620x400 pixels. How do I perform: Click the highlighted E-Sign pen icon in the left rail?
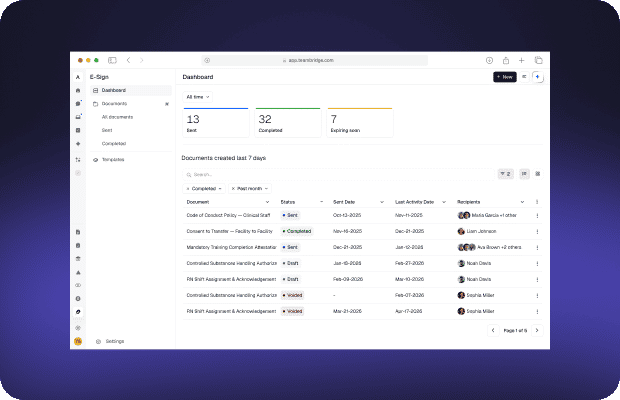tap(78, 312)
